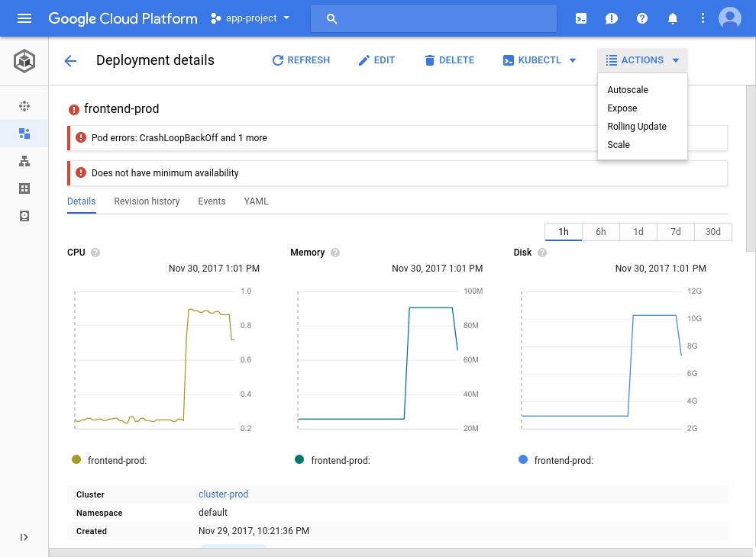
Task: Select the 1h chart time range
Action: point(563,231)
